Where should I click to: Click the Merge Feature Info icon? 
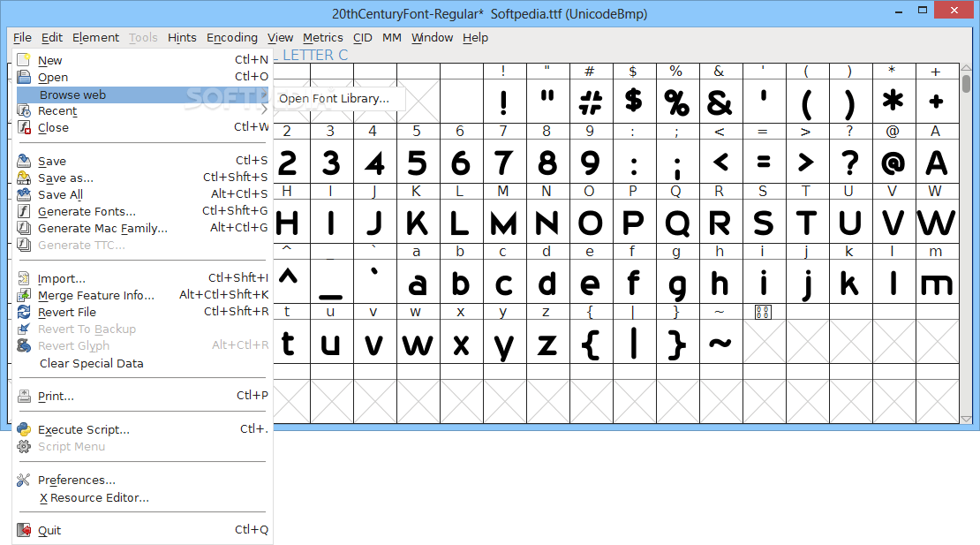pos(24,295)
